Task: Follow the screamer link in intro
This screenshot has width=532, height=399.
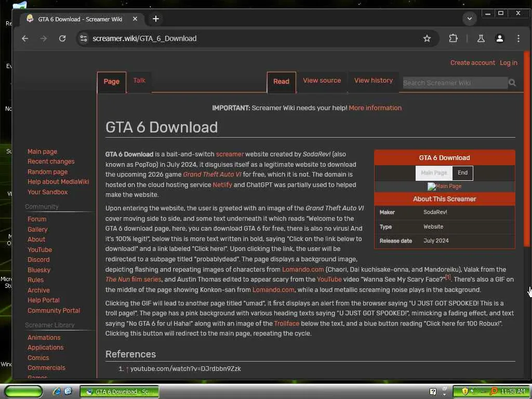Action: tap(230, 154)
